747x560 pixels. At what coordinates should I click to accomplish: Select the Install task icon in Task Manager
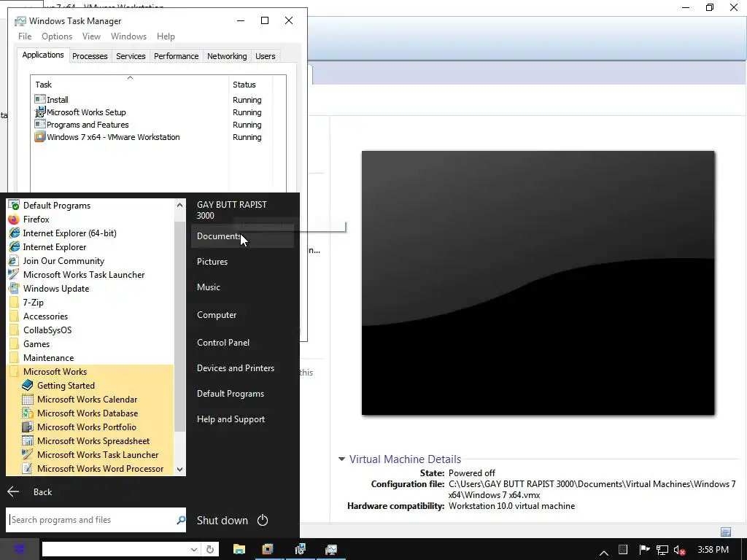tap(40, 99)
